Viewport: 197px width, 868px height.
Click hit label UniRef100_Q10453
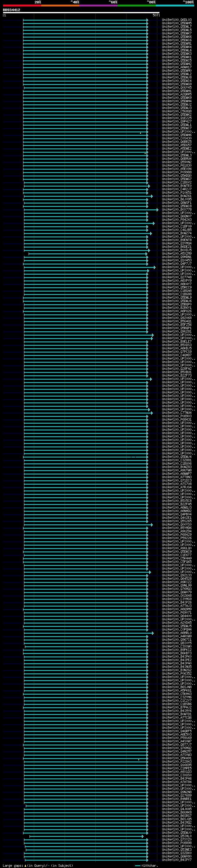[x=177, y=260]
